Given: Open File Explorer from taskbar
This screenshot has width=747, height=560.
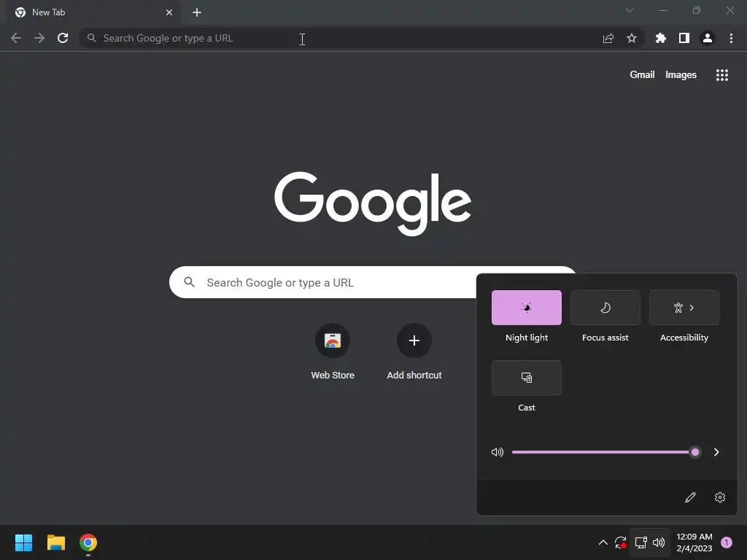Looking at the screenshot, I should click(55, 542).
